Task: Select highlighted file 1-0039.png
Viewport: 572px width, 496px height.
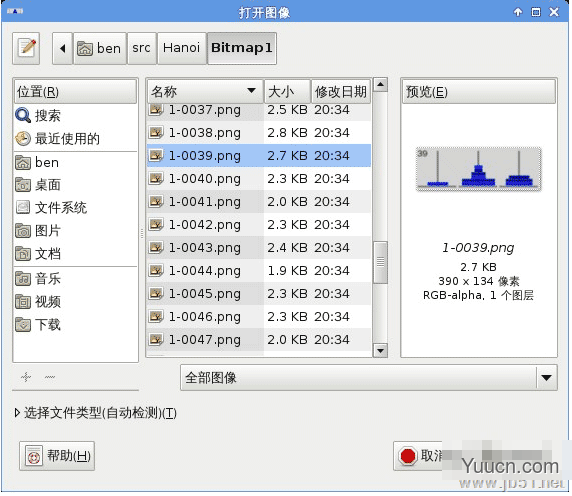Action: click(x=259, y=156)
